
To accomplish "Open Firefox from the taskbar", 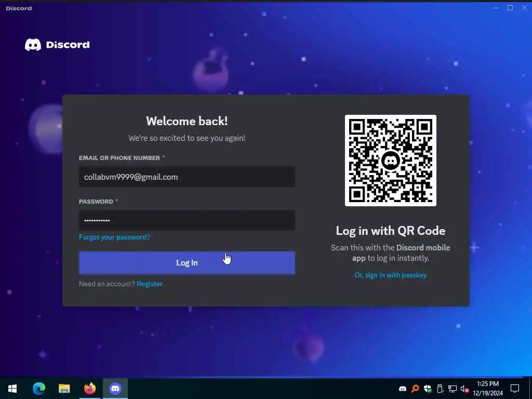I will tap(90, 389).
